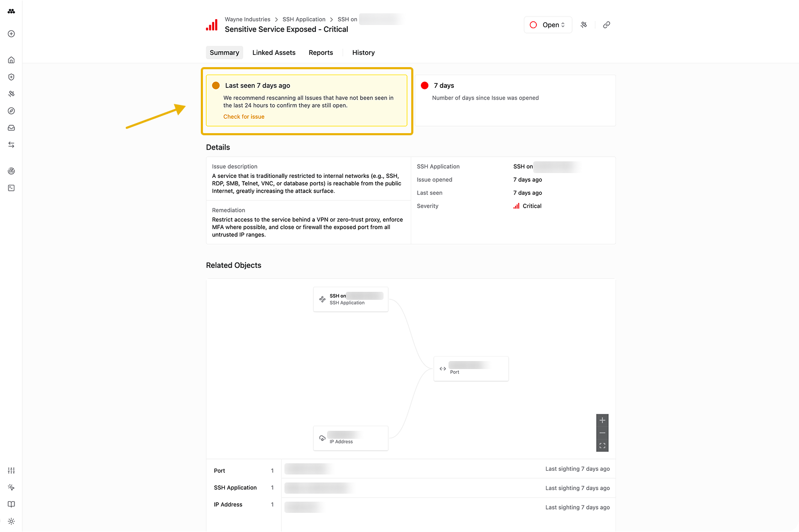Open the History tab
The image size is (799, 532).
[x=363, y=53]
